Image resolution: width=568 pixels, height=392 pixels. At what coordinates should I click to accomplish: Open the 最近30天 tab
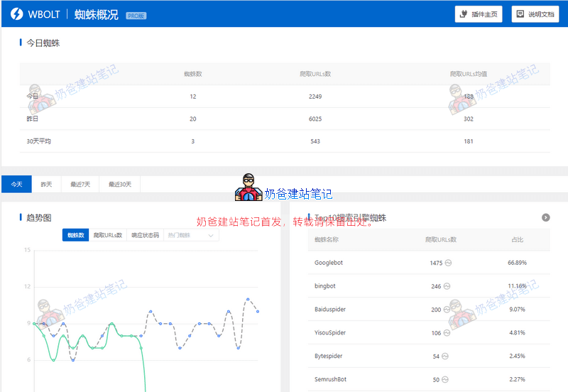(x=120, y=185)
